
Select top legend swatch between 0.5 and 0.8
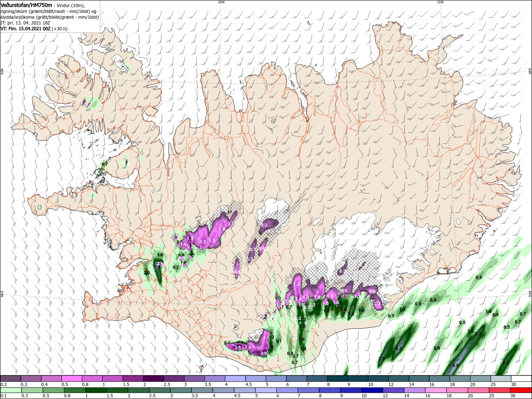point(72,379)
